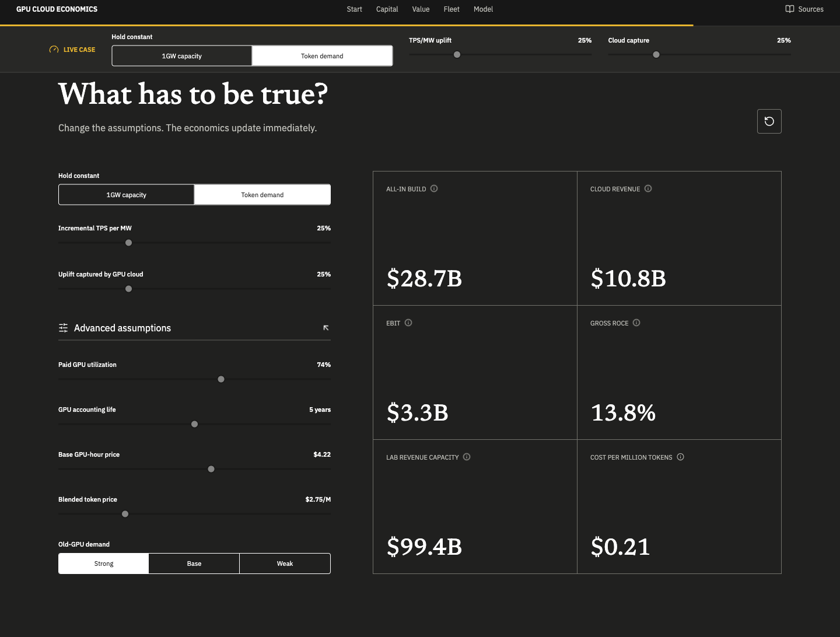Choose Base old-GPU demand option
The height and width of the screenshot is (637, 840).
point(194,563)
